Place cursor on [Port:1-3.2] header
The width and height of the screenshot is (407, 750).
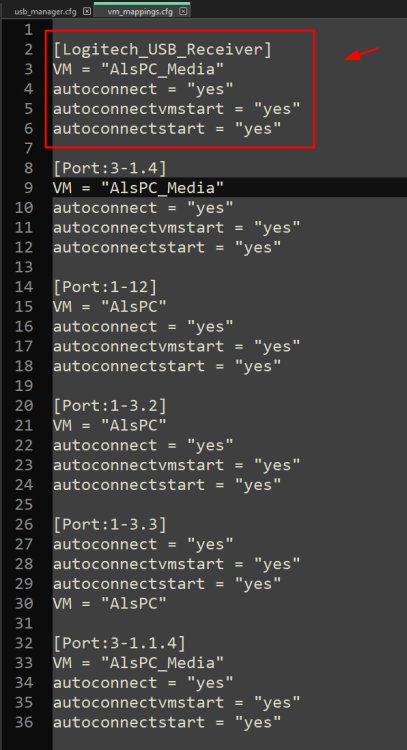[x=110, y=406]
